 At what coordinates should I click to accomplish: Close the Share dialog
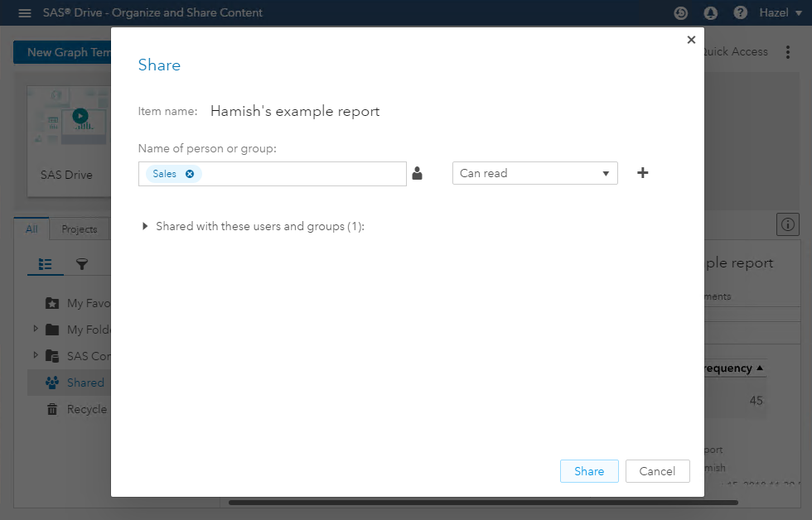[x=691, y=40]
